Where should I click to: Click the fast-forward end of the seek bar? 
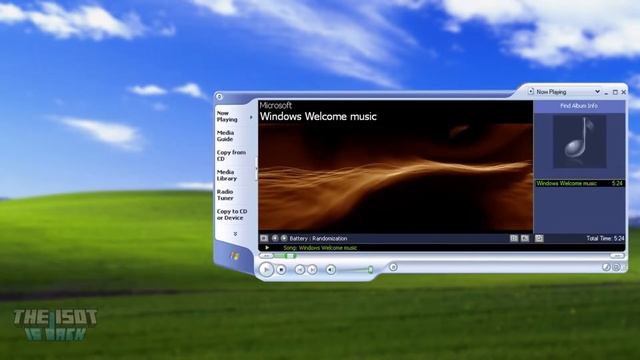click(617, 256)
